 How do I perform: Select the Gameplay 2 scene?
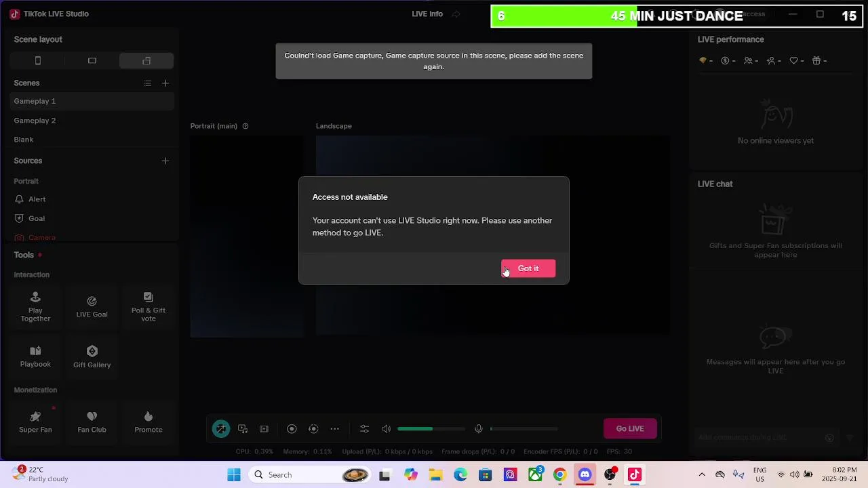click(93, 121)
